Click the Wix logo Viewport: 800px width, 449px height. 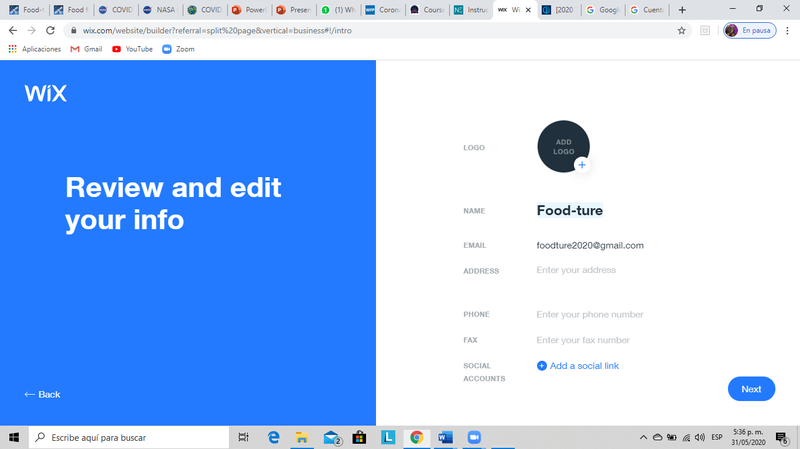point(45,93)
